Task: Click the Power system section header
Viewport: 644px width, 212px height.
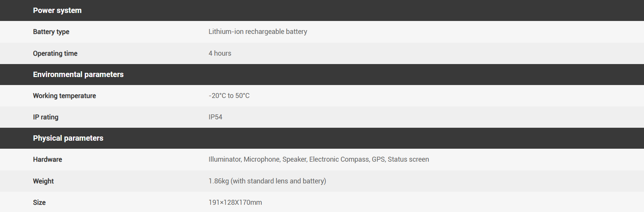Action: (x=57, y=10)
